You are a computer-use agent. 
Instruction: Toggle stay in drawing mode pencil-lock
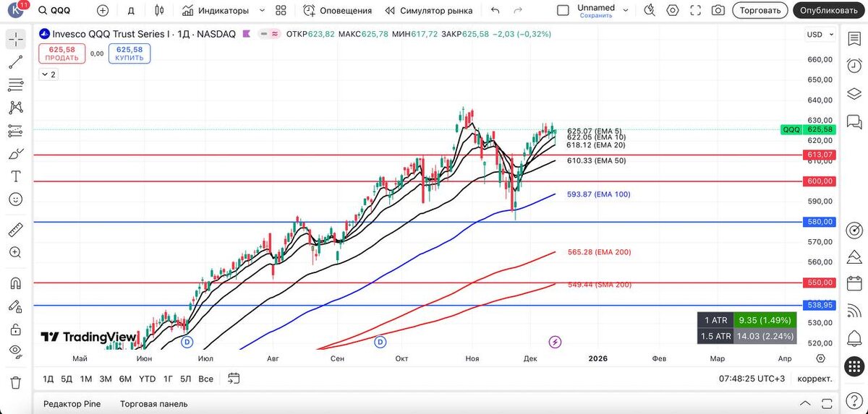click(16, 306)
